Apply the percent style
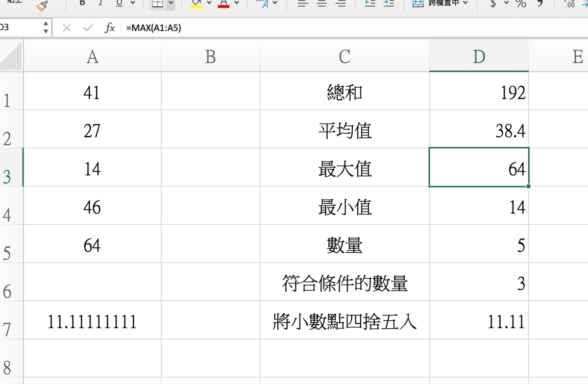Screen dimensions: 588x384 click(x=521, y=4)
